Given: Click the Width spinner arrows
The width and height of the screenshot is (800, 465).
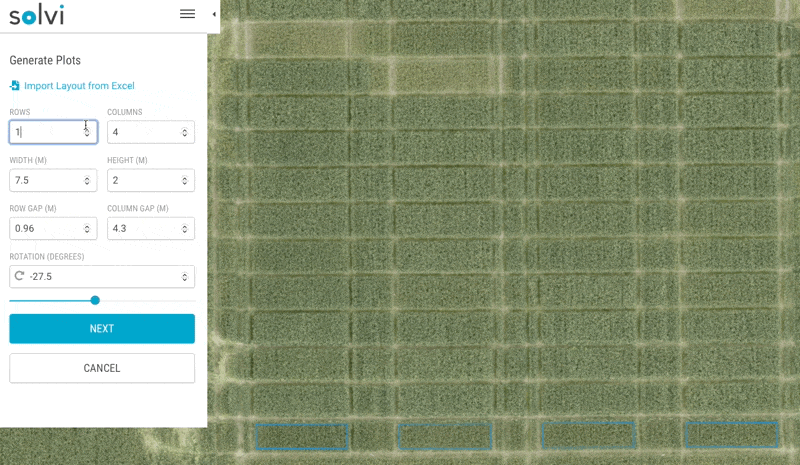Looking at the screenshot, I should (x=87, y=181).
